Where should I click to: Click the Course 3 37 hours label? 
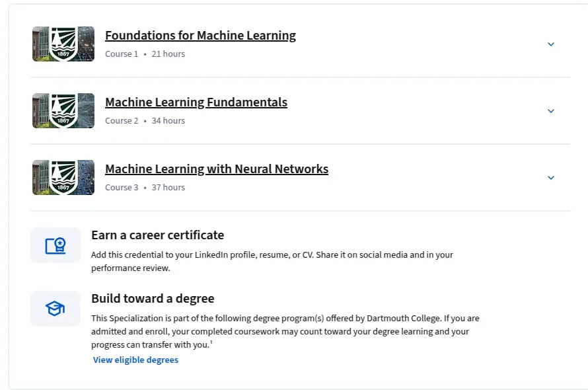[x=145, y=188]
